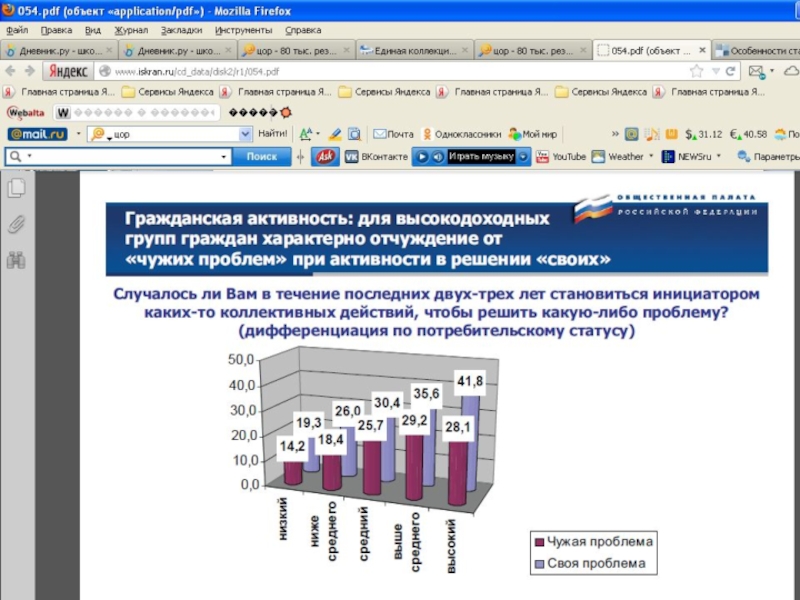
Task: Click the Найти! button
Action: pyautogui.click(x=272, y=134)
